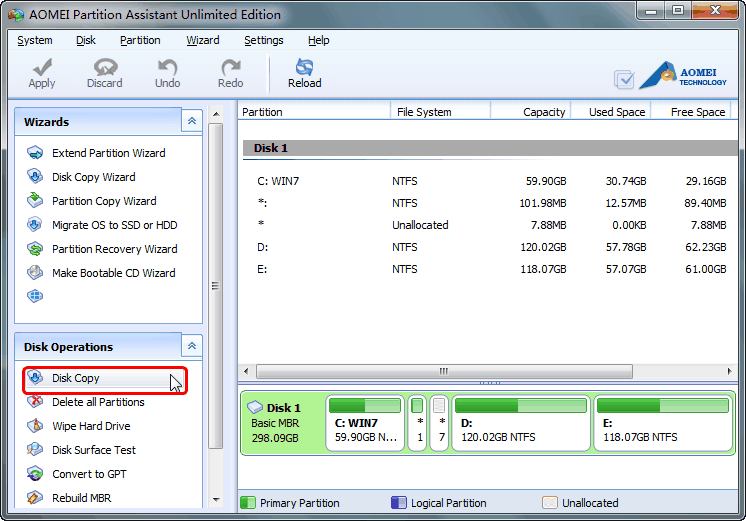The width and height of the screenshot is (746, 521).
Task: Click the sidebar vertical scrollbar thumb
Action: point(216,285)
